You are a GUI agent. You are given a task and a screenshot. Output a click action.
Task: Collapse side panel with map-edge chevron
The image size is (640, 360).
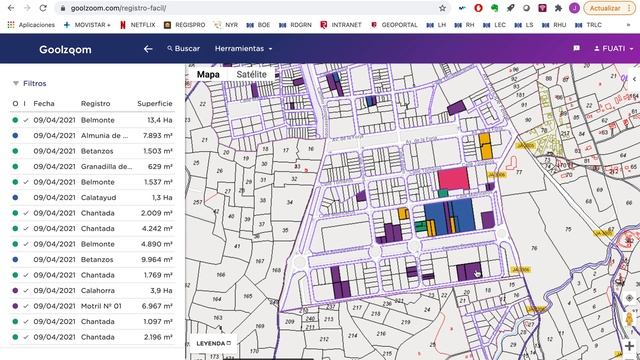(634, 79)
